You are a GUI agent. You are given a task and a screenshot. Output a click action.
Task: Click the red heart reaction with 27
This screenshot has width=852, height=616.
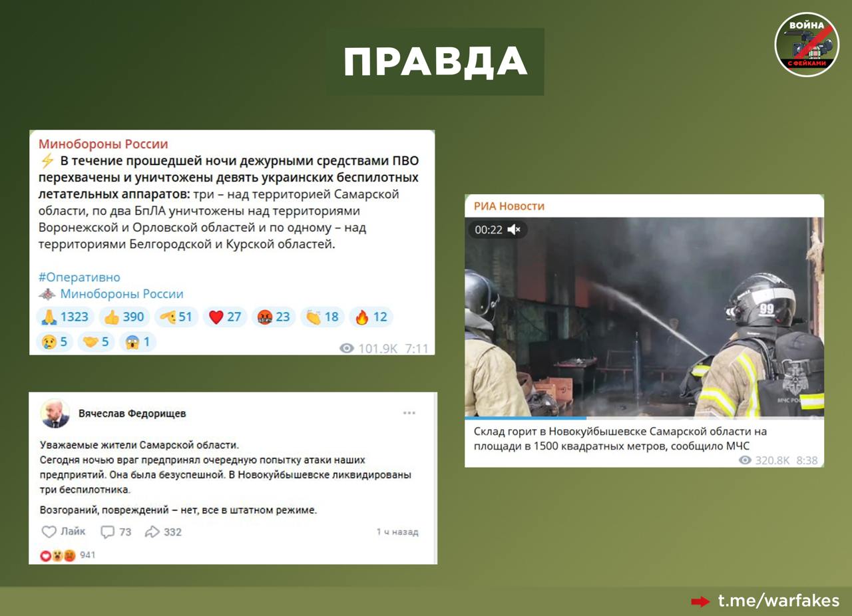tap(224, 317)
